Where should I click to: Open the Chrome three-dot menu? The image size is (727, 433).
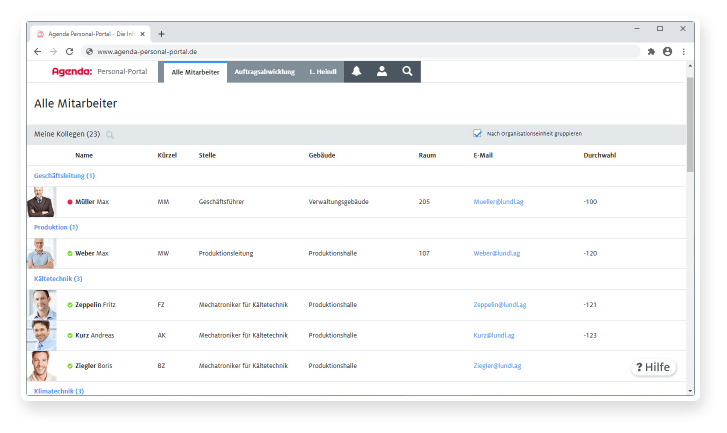tap(684, 51)
